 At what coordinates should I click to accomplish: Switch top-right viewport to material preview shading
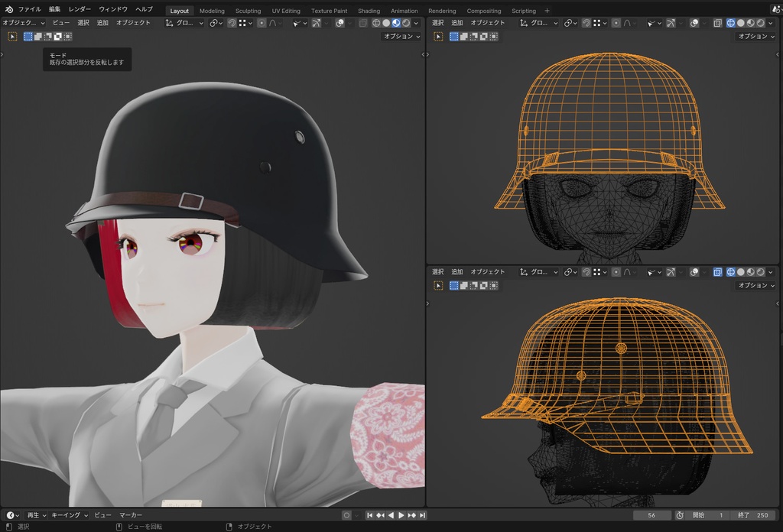[751, 23]
